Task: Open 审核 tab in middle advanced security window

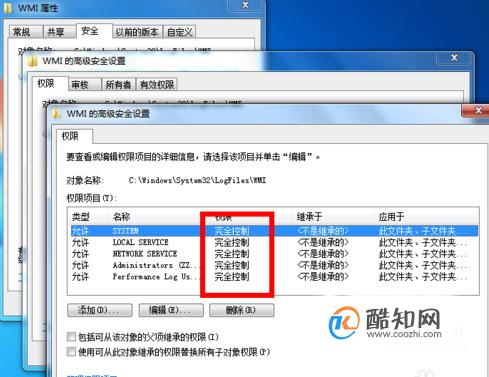Action: 84,85
